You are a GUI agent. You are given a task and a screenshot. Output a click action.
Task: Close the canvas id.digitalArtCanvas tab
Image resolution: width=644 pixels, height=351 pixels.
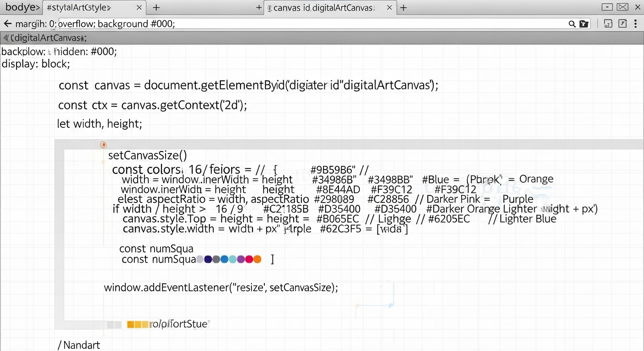point(389,8)
